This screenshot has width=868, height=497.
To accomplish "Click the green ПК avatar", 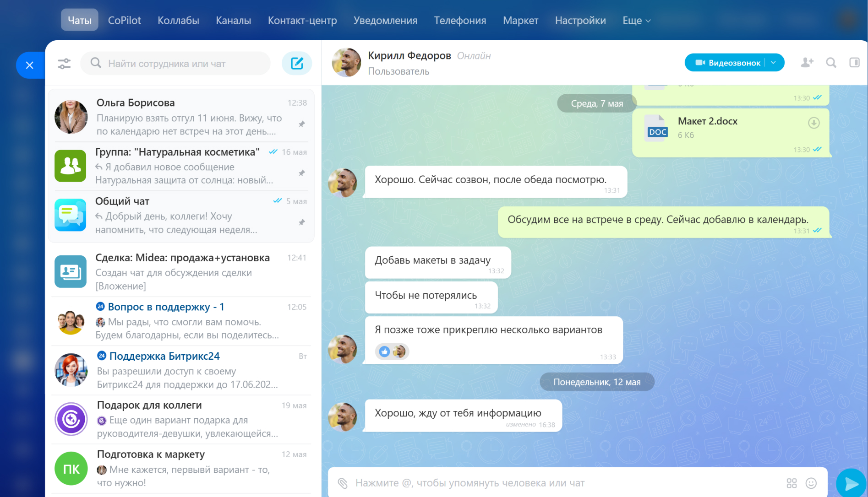I will point(71,469).
